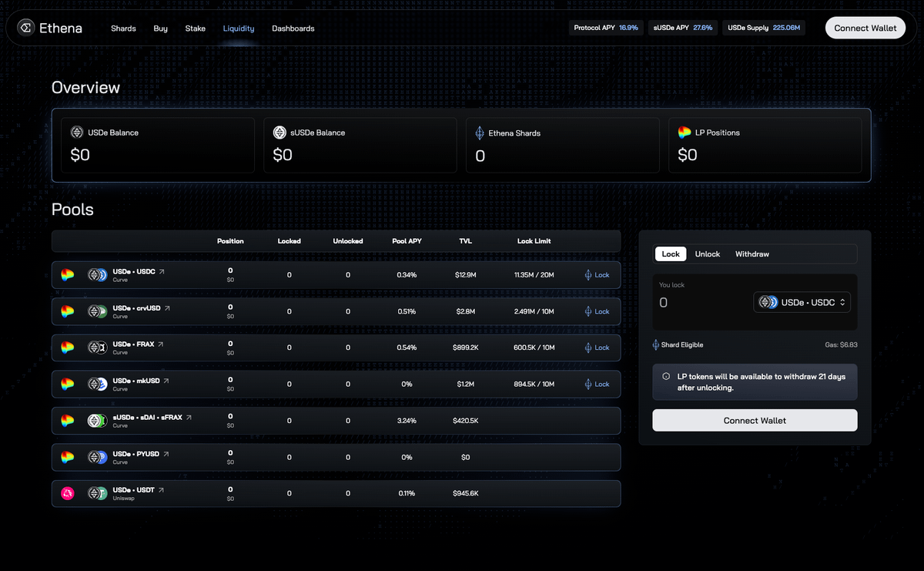
Task: Connect Wallet in the lock panel
Action: 755,420
